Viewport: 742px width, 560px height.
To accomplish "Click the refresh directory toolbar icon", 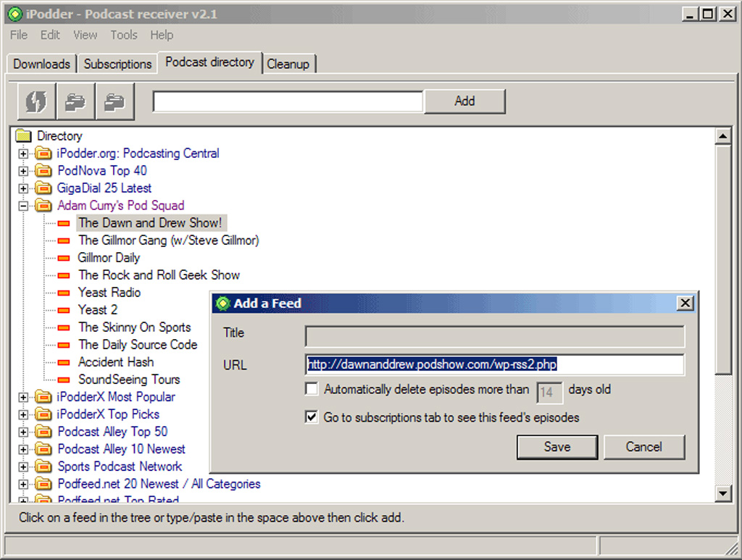I will click(x=36, y=101).
